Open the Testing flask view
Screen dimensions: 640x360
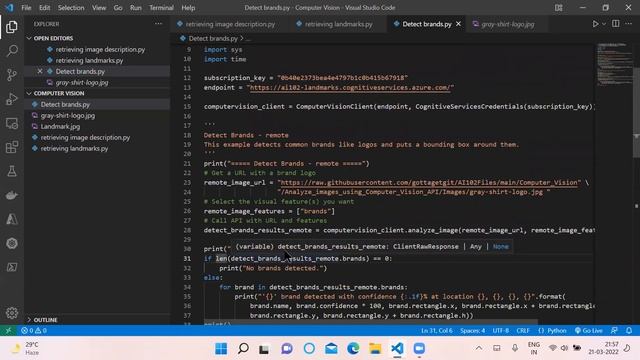(12, 171)
